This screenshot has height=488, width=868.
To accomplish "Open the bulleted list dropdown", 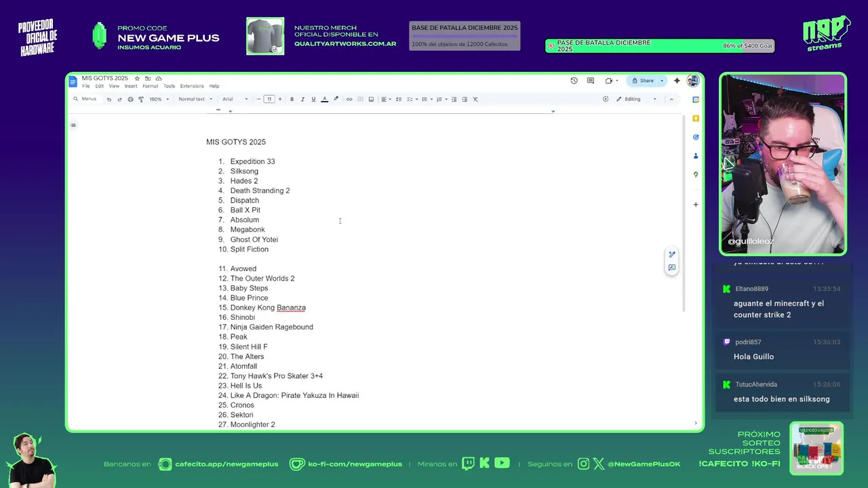I will click(426, 99).
